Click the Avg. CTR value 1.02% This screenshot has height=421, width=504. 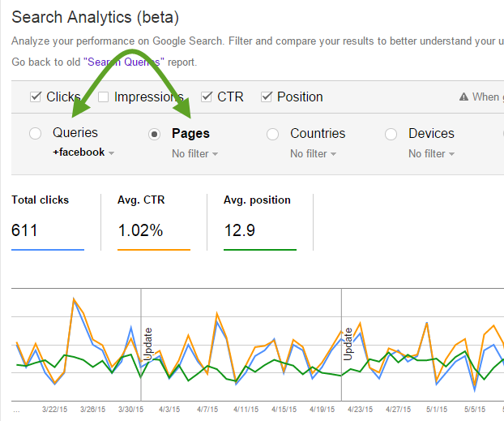[x=140, y=230]
